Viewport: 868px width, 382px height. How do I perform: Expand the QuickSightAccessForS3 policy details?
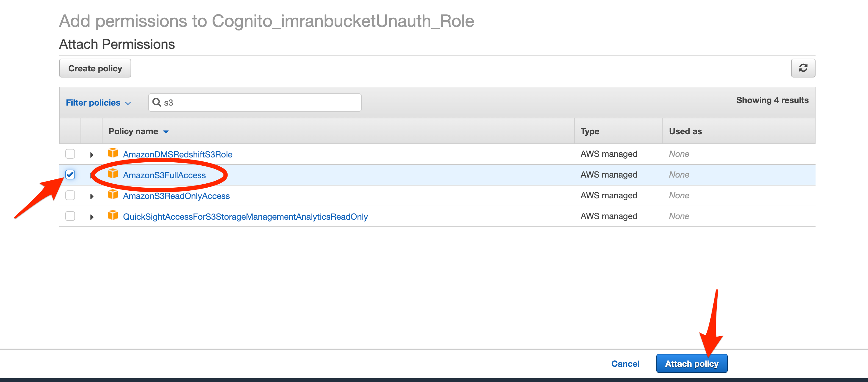92,217
